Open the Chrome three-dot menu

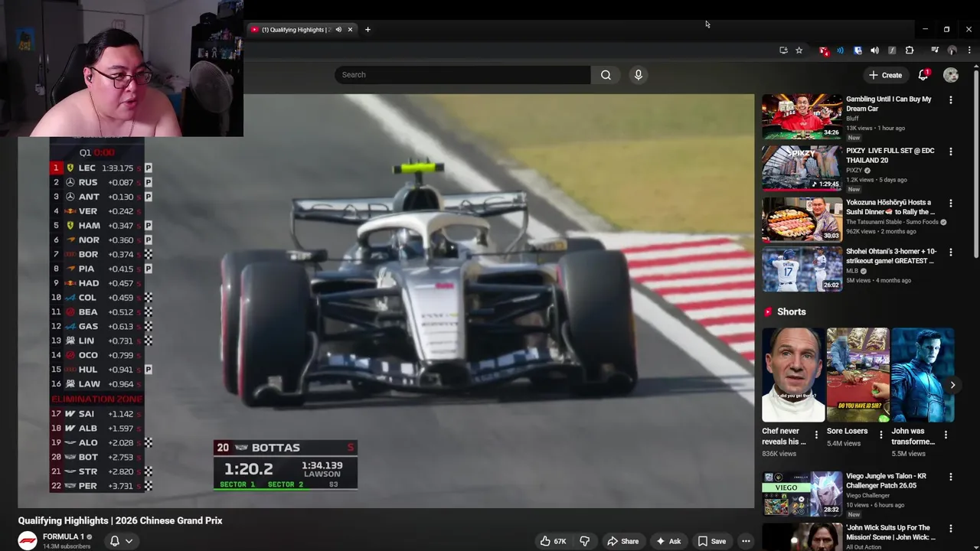pos(969,51)
